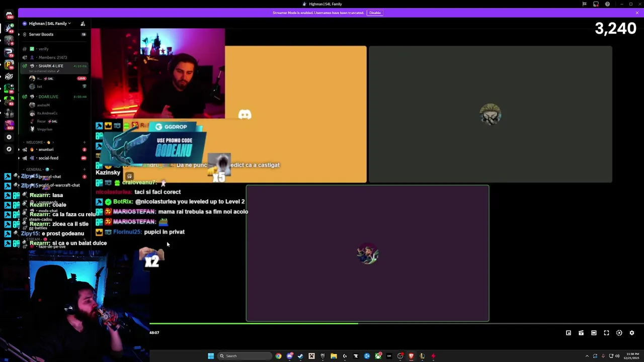
Task: Open Windows Start button
Action: click(x=211, y=356)
